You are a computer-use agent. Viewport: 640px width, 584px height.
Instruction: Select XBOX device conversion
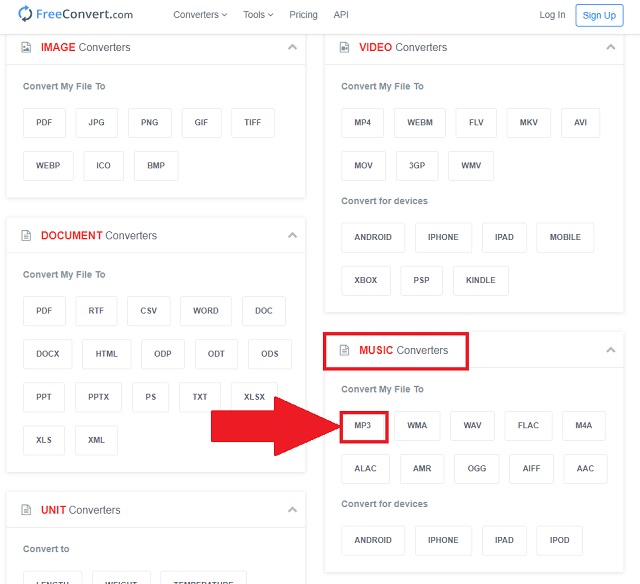[x=366, y=281]
